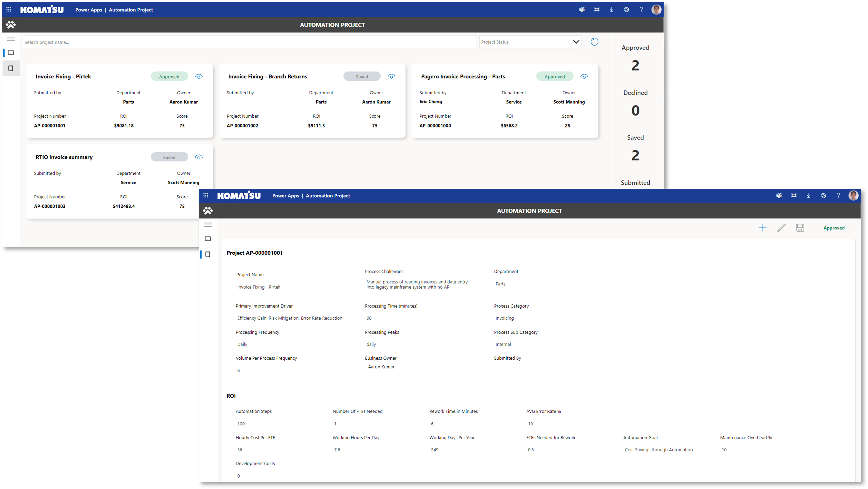Click the help question mark in front window

(x=838, y=195)
